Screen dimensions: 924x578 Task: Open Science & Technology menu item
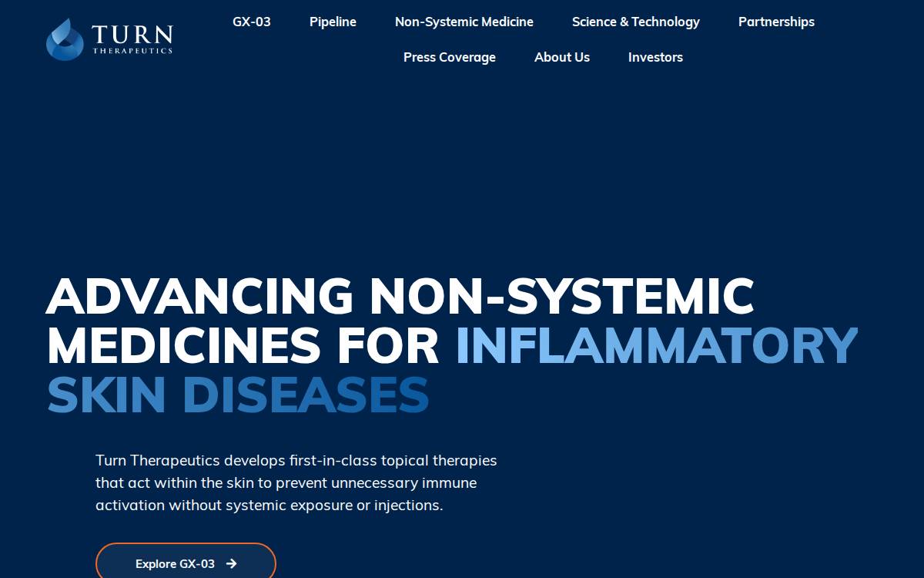tap(636, 22)
